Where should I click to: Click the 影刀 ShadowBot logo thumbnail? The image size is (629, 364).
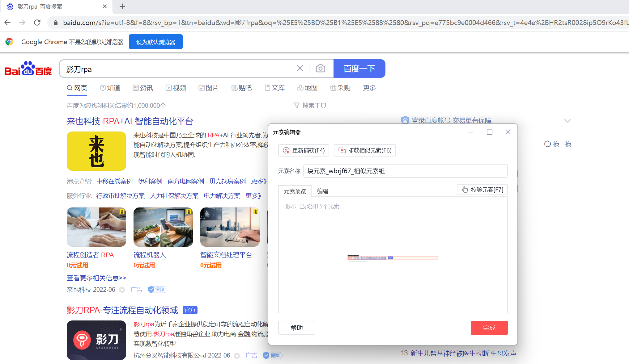(x=96, y=340)
